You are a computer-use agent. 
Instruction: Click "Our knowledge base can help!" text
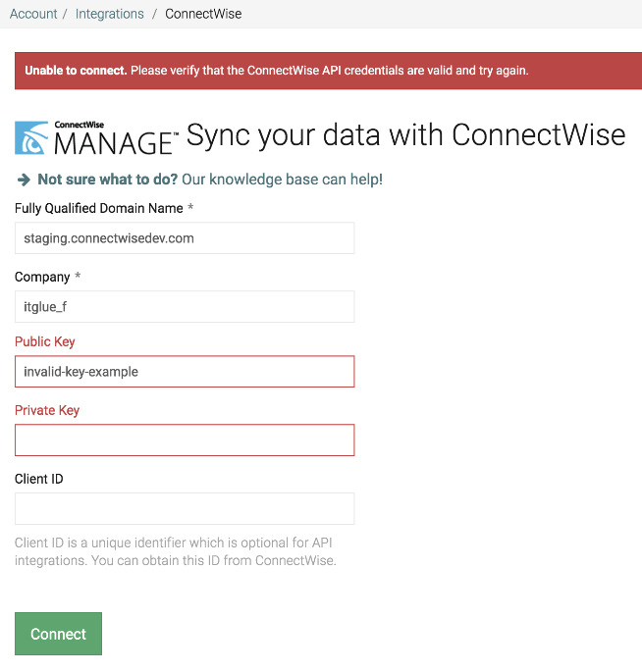283,180
